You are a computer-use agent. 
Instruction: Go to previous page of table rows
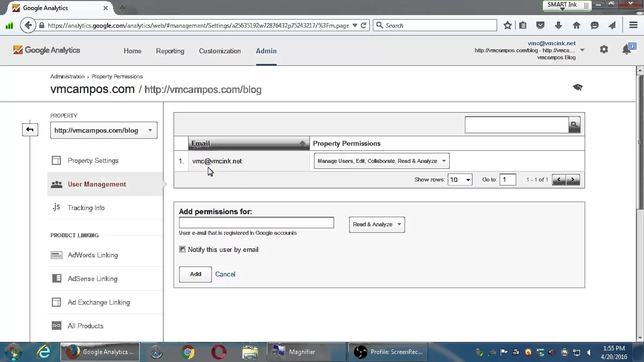click(559, 179)
